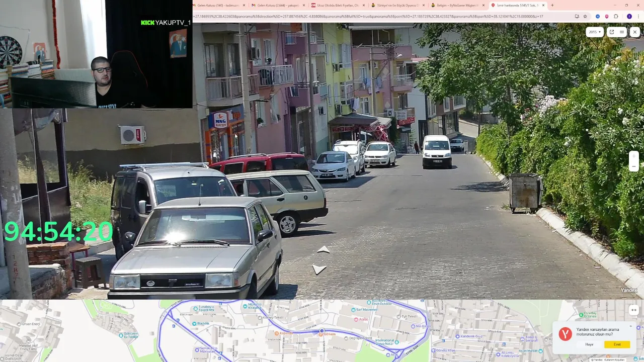The image size is (644, 362).
Task: Click Evet in Yandex search prompt
Action: click(x=617, y=344)
